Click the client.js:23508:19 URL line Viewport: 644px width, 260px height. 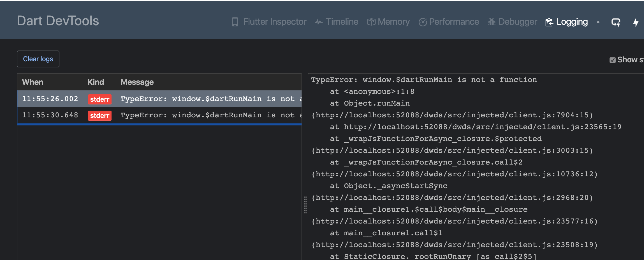point(455,245)
